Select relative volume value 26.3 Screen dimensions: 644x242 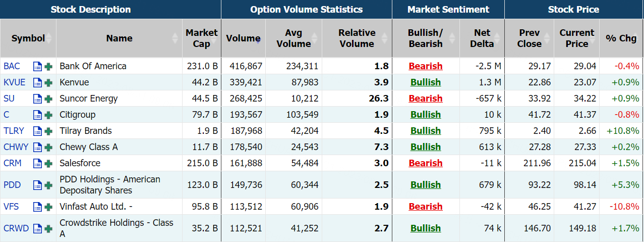pyautogui.click(x=378, y=99)
